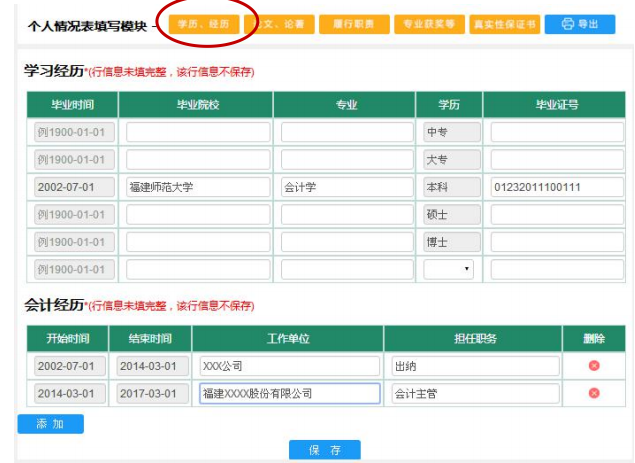Click the 硕士 education level field

click(x=452, y=215)
